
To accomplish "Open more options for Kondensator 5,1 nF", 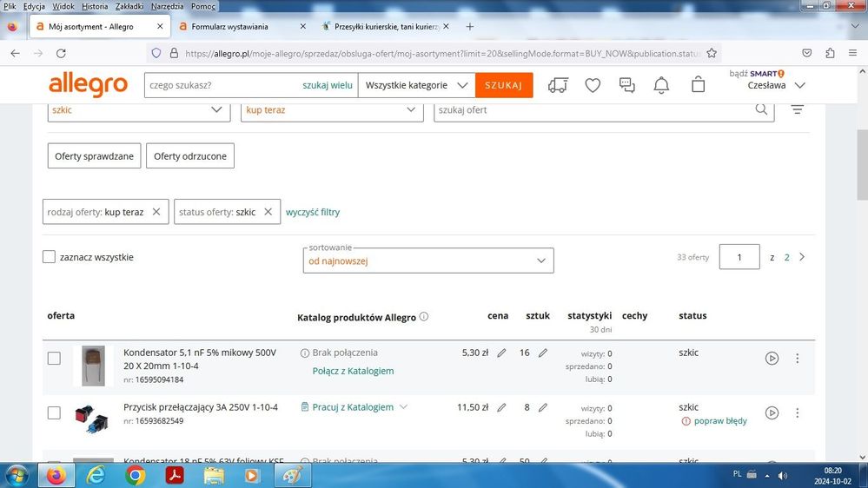I will click(x=797, y=358).
